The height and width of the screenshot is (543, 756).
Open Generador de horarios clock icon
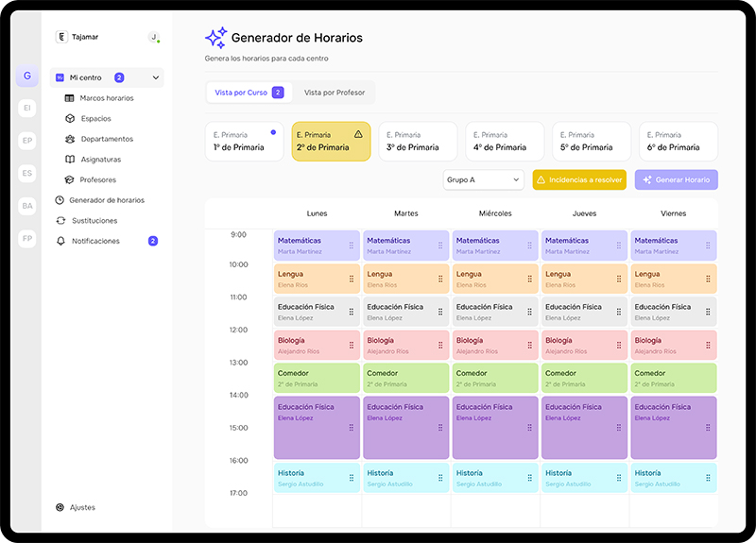(60, 200)
